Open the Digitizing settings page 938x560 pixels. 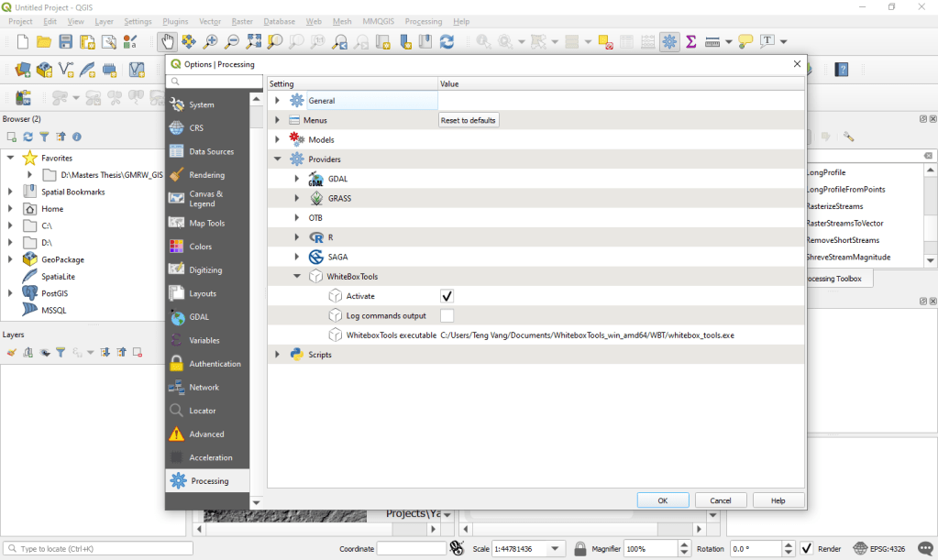pos(206,270)
